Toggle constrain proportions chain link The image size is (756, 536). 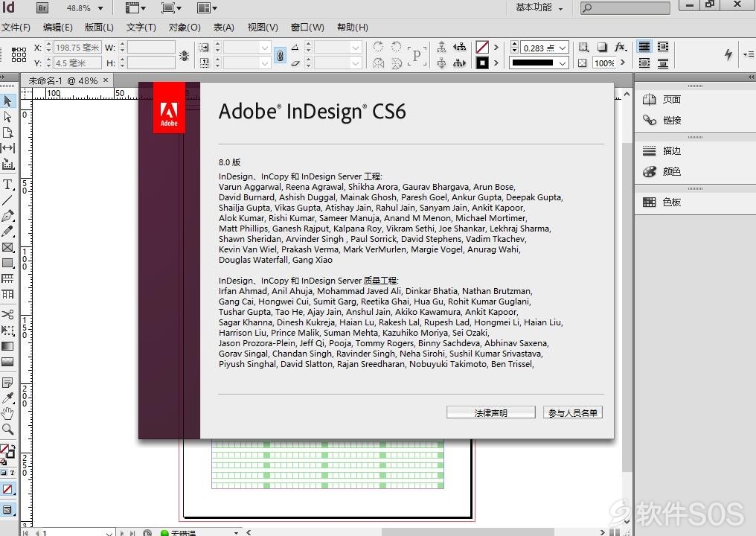(x=280, y=55)
